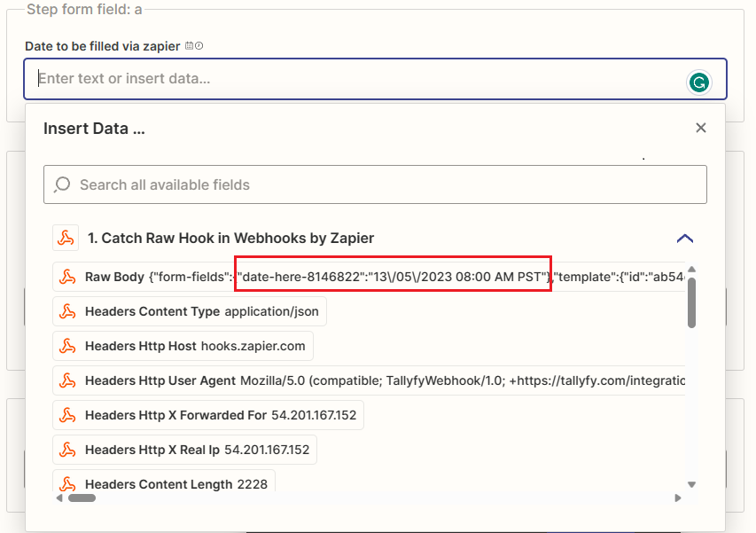
Task: Click the down arrow on the vertical scrollbar
Action: pyautogui.click(x=692, y=486)
